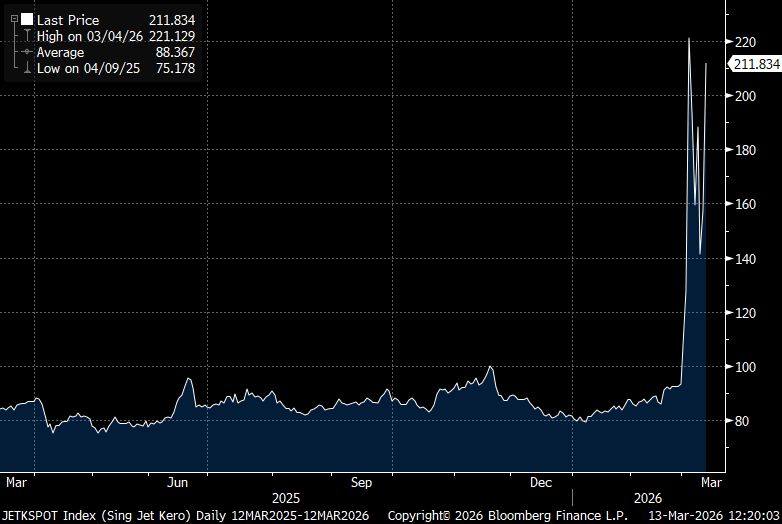Click the 2025 year label on x-axis

[x=286, y=498]
